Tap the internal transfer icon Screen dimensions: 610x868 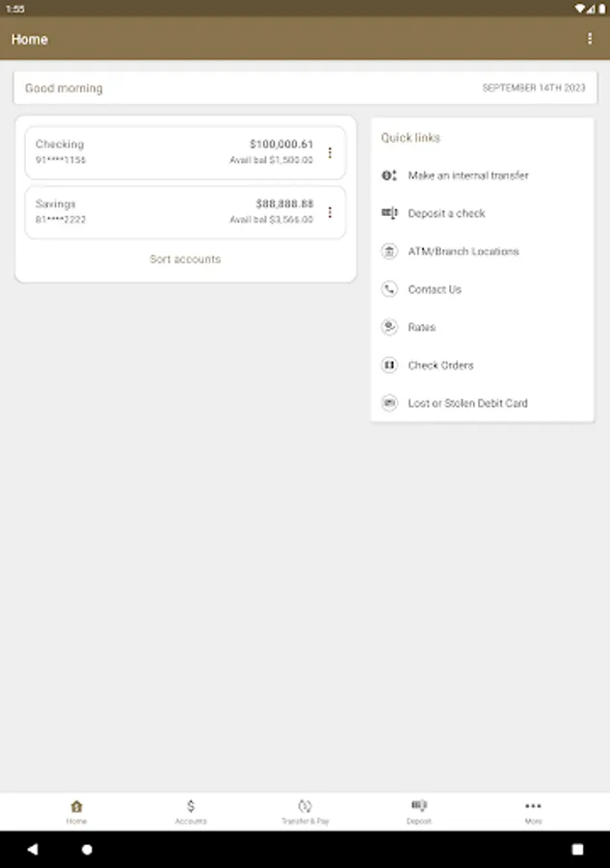tap(389, 176)
